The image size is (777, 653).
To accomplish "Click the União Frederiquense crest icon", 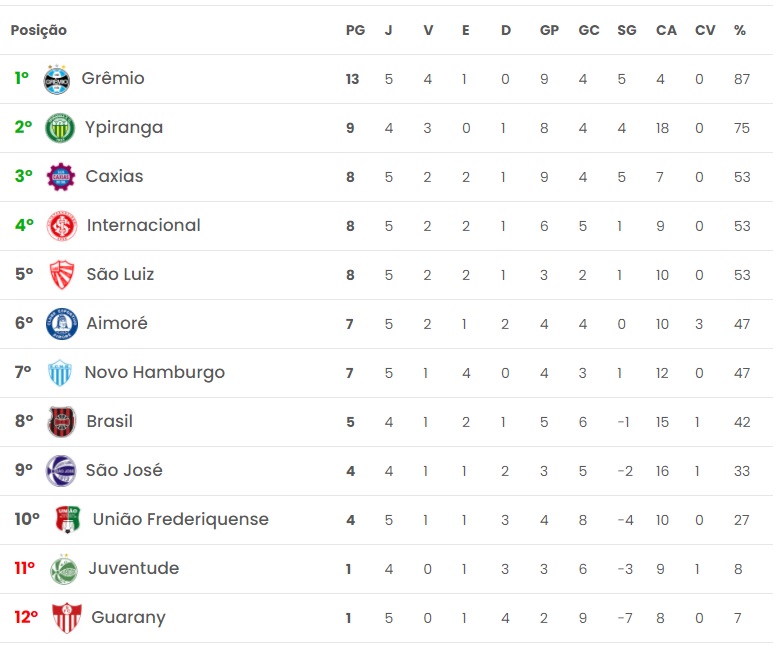I will 68,520.
